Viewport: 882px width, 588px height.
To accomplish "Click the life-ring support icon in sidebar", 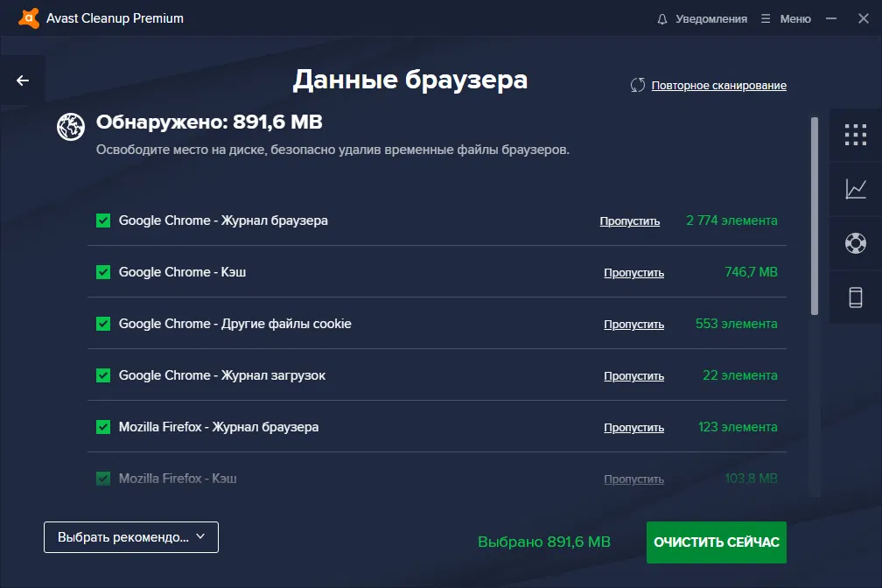I will coord(856,243).
